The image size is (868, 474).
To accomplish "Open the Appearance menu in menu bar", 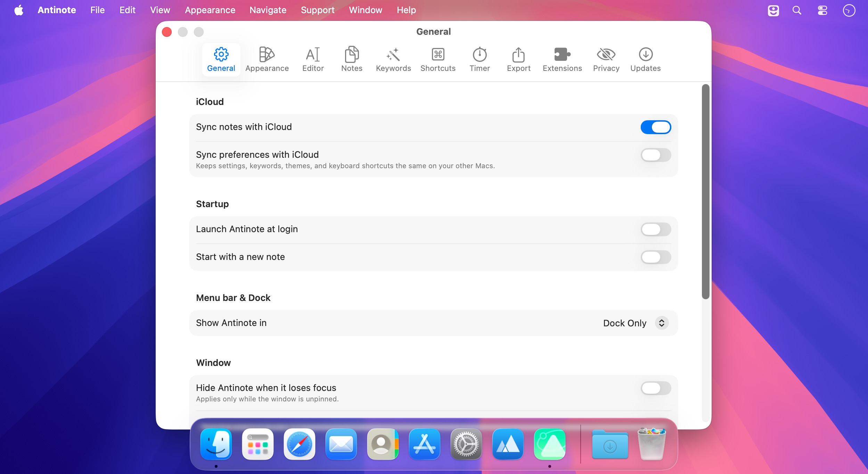I will point(210,10).
